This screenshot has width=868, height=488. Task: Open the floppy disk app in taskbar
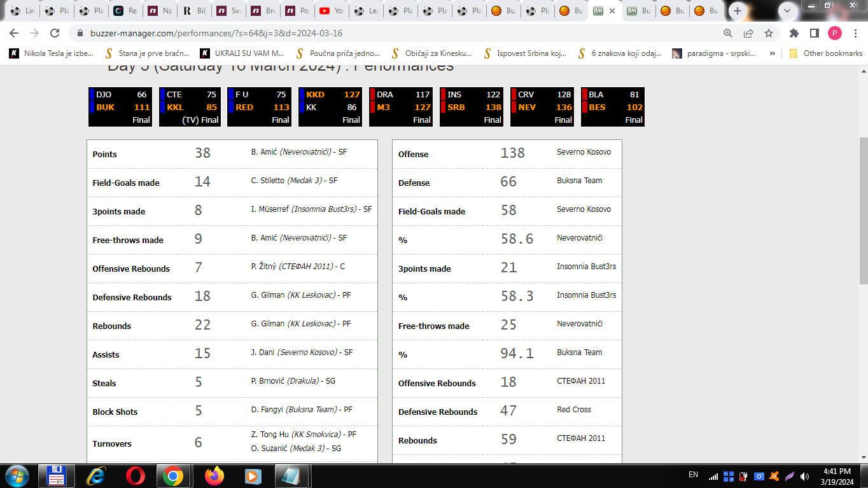tap(57, 476)
